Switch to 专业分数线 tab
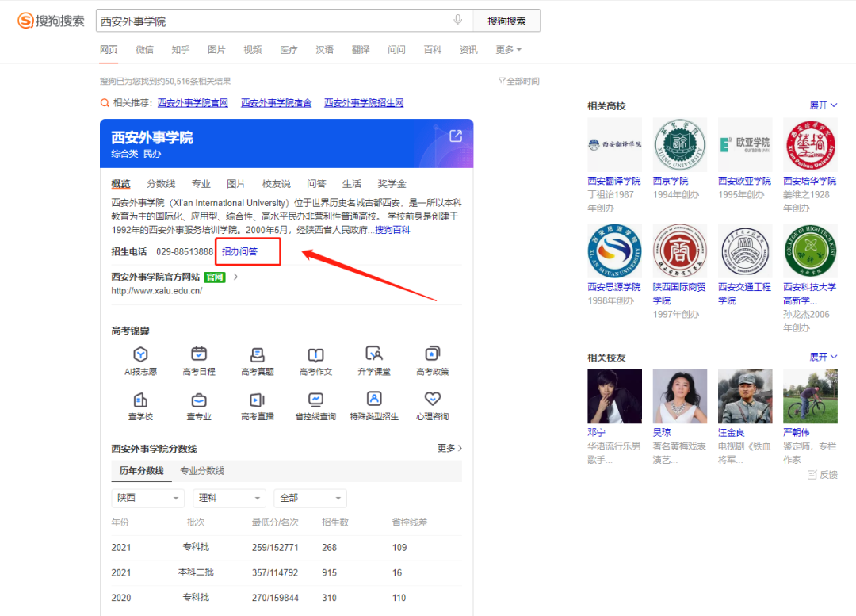Image resolution: width=856 pixels, height=616 pixels. click(202, 471)
